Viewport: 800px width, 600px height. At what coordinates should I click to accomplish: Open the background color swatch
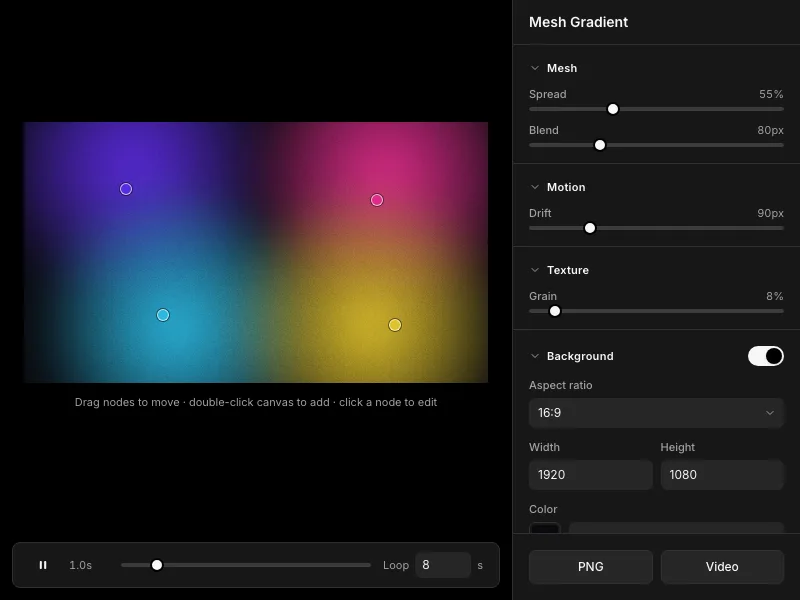click(x=544, y=528)
